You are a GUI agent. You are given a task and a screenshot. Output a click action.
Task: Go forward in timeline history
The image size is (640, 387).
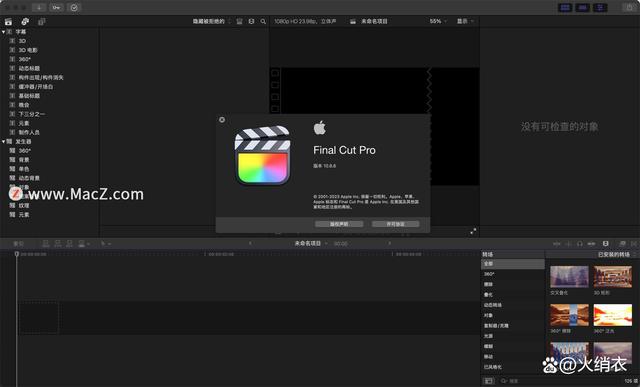(x=389, y=243)
